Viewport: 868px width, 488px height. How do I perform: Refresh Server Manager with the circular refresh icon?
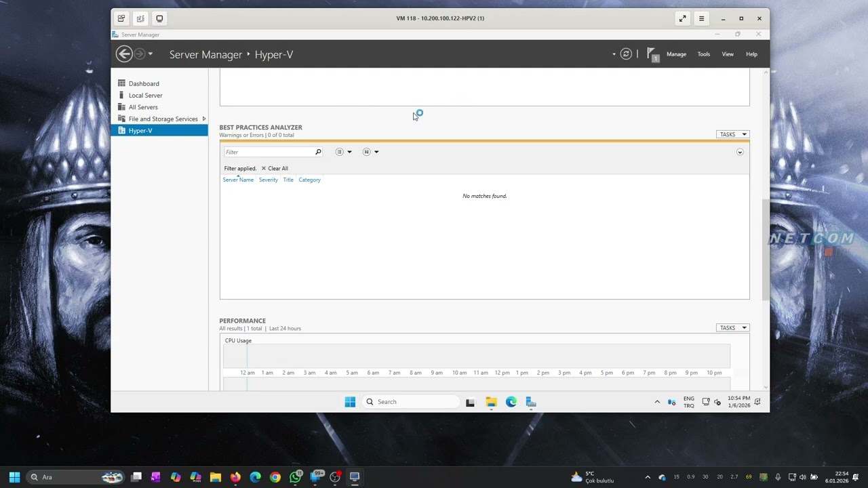click(x=626, y=54)
